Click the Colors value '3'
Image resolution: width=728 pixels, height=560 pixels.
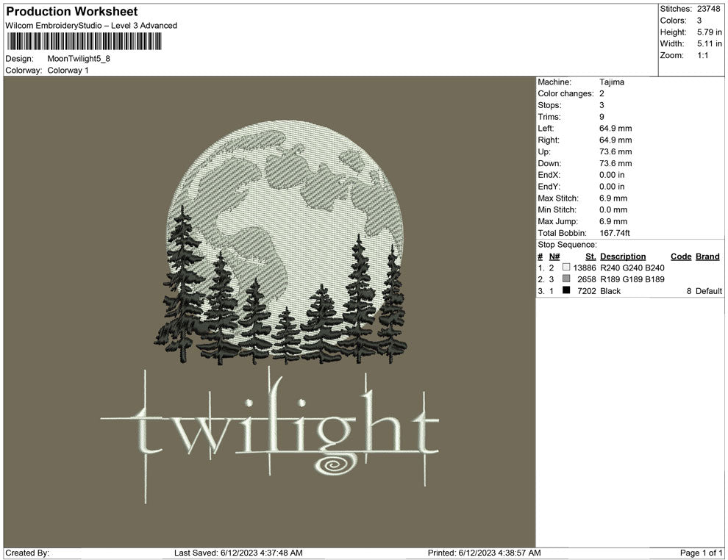point(699,21)
